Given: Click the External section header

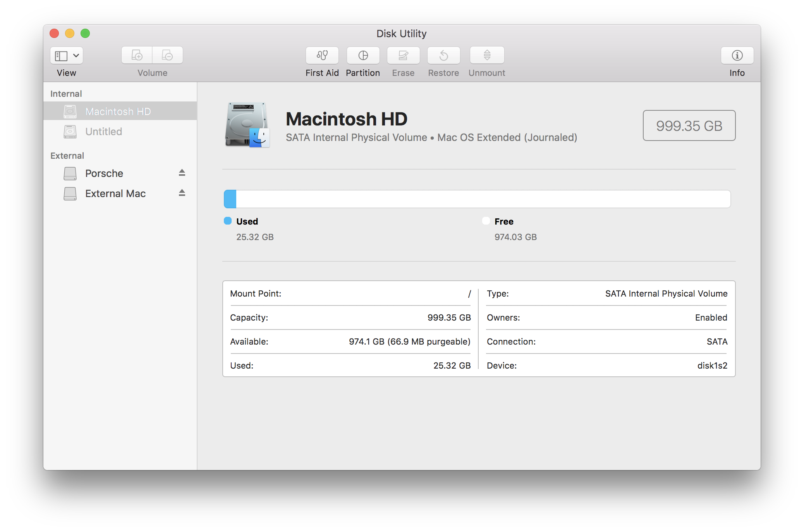Looking at the screenshot, I should click(x=67, y=156).
